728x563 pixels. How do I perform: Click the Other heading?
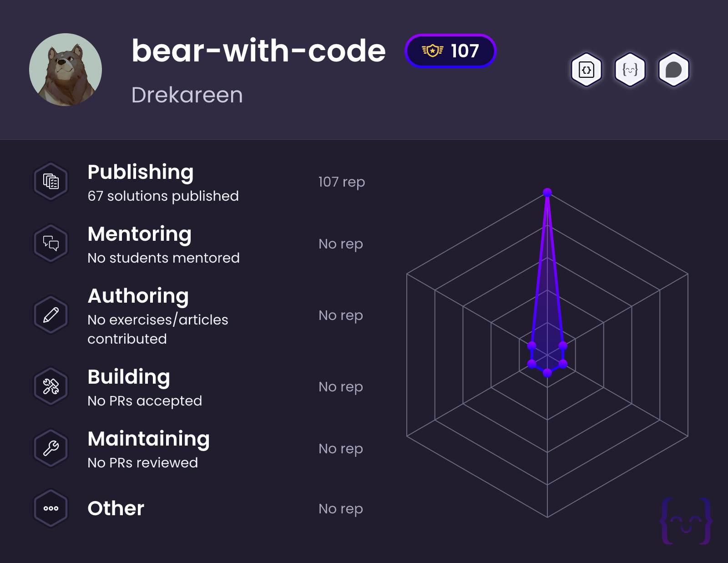116,508
